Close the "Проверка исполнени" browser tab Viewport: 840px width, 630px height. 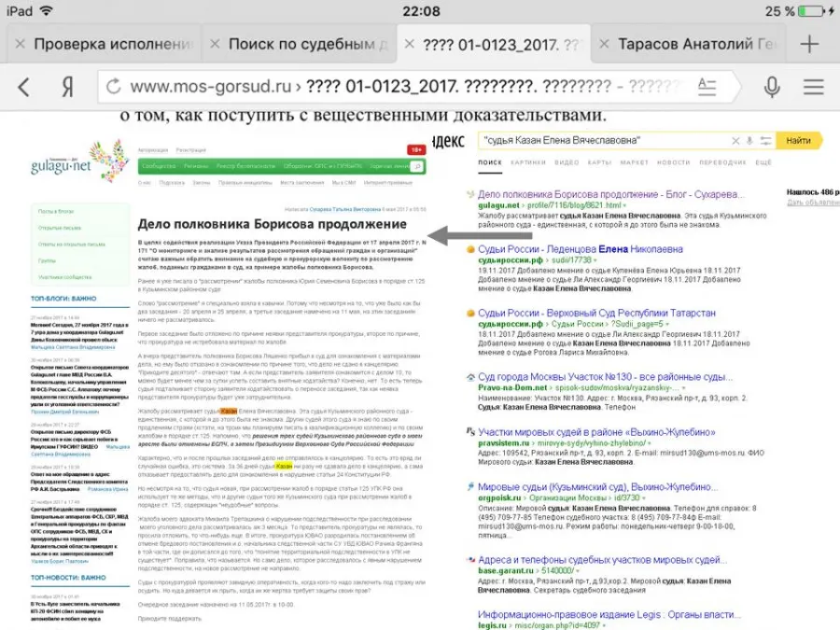[x=20, y=44]
